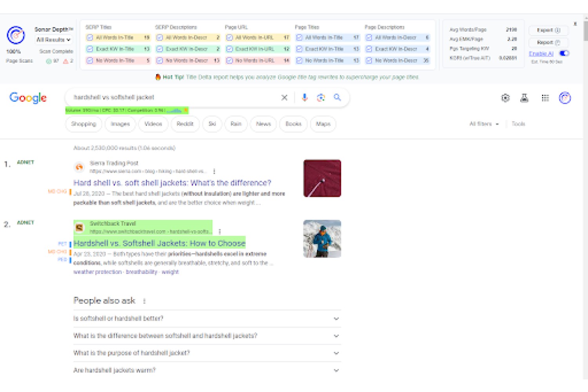588x392 pixels.
Task: Toggle Page URL All Words In-URL checkbox
Action: pyautogui.click(x=229, y=38)
